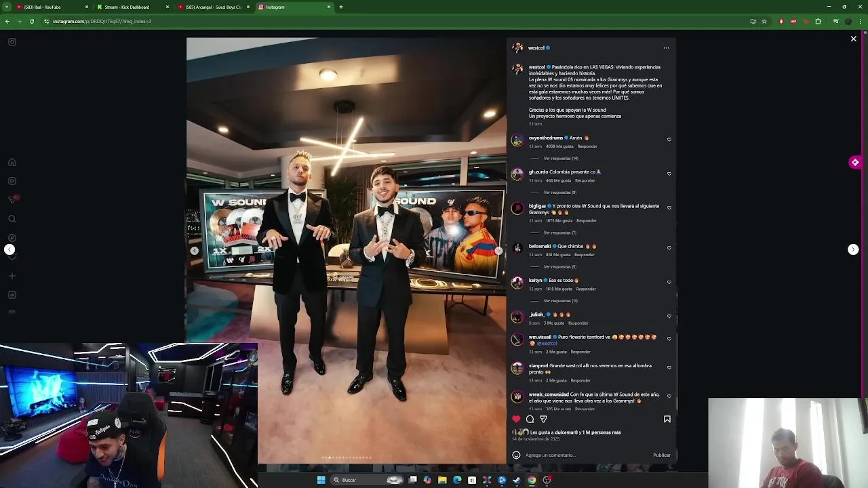
Task: Open Microsoft Store from taskbar
Action: pos(472,480)
